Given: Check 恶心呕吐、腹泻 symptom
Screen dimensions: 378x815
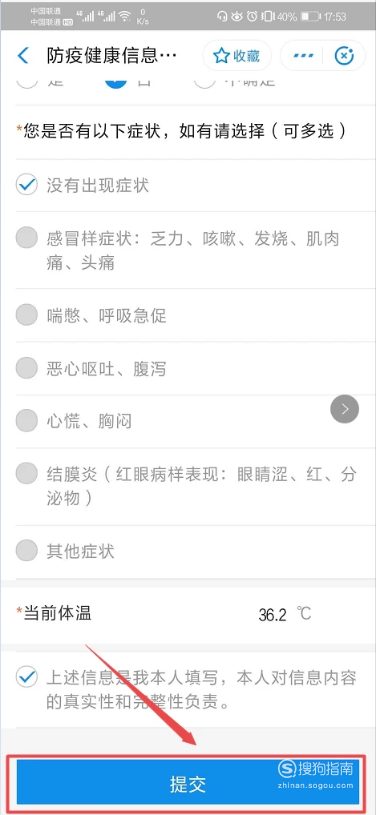Looking at the screenshot, I should [27, 369].
